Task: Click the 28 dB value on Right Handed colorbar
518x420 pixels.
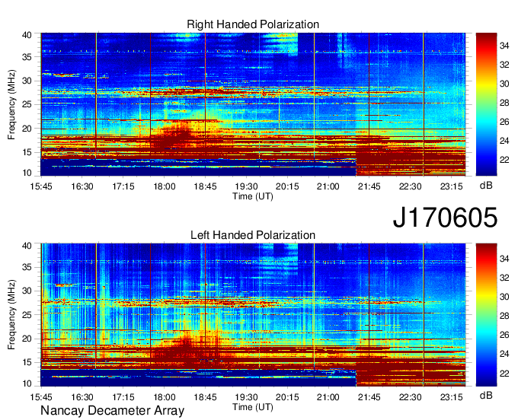Action: (504, 103)
